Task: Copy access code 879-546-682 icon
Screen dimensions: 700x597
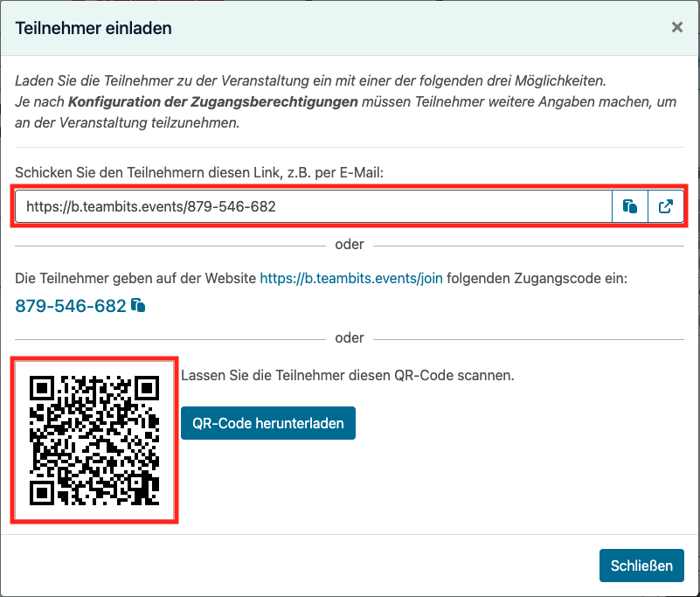Action: [x=138, y=305]
